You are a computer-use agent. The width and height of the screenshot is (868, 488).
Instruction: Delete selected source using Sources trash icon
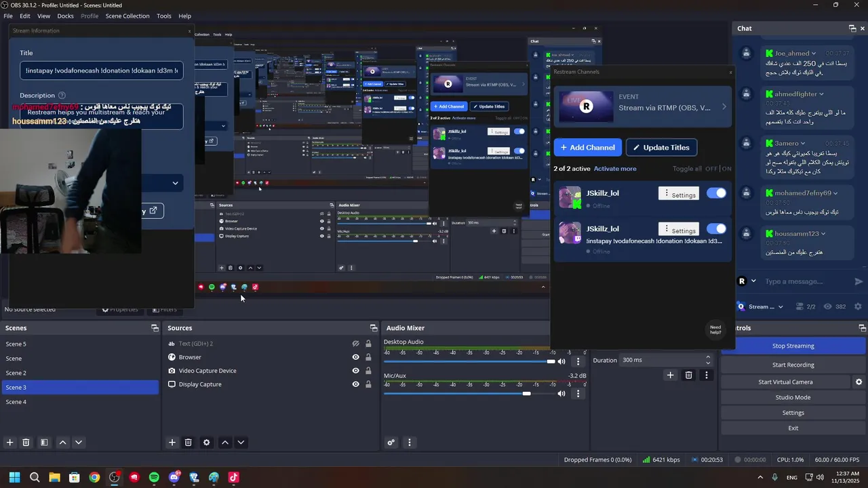coord(189,443)
